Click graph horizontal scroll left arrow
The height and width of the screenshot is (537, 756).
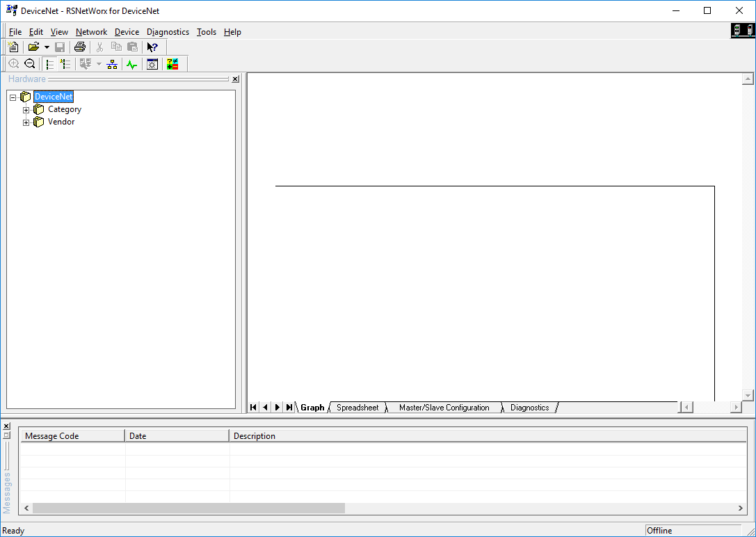tap(686, 408)
